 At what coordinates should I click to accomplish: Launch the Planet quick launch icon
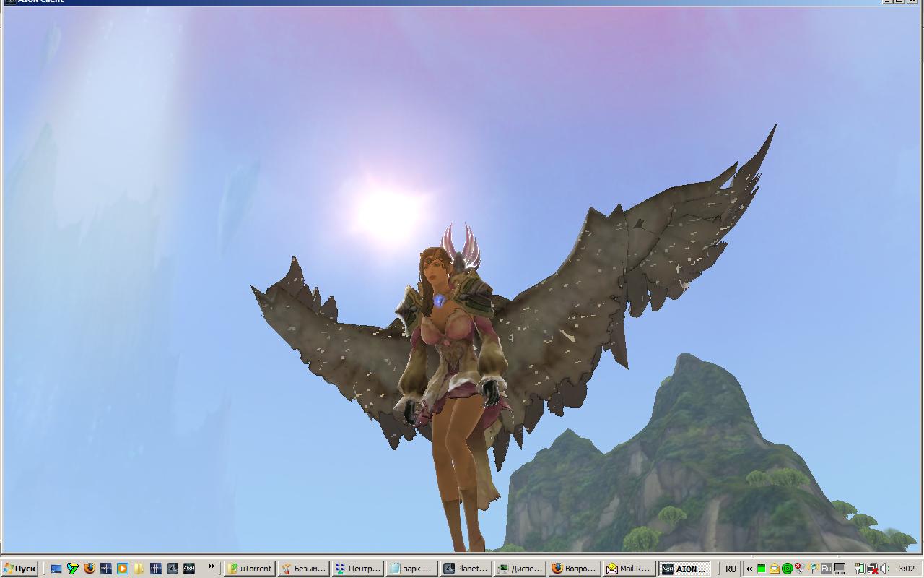(173, 569)
